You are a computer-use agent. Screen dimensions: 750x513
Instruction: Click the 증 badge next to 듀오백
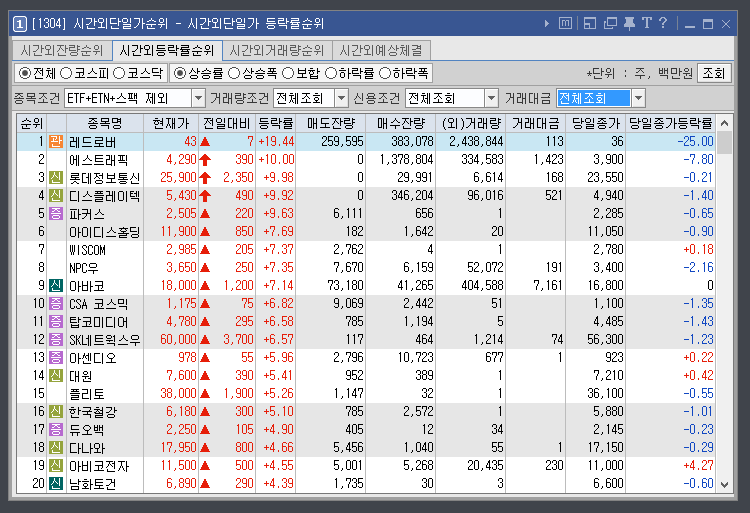(x=56, y=430)
